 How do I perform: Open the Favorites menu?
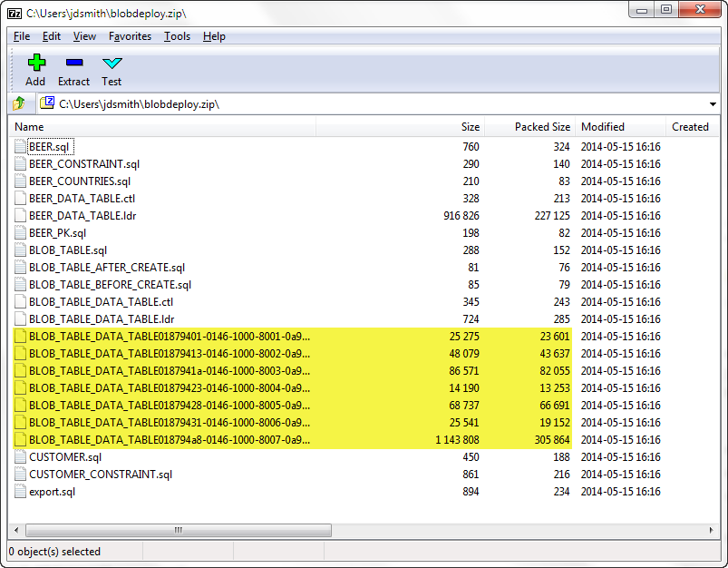point(130,36)
